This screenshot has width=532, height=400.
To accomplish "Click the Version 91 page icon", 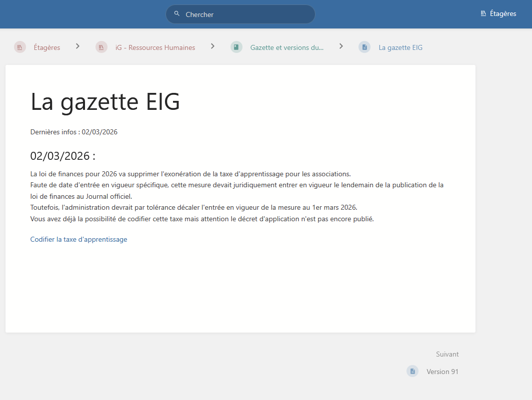I will (412, 372).
